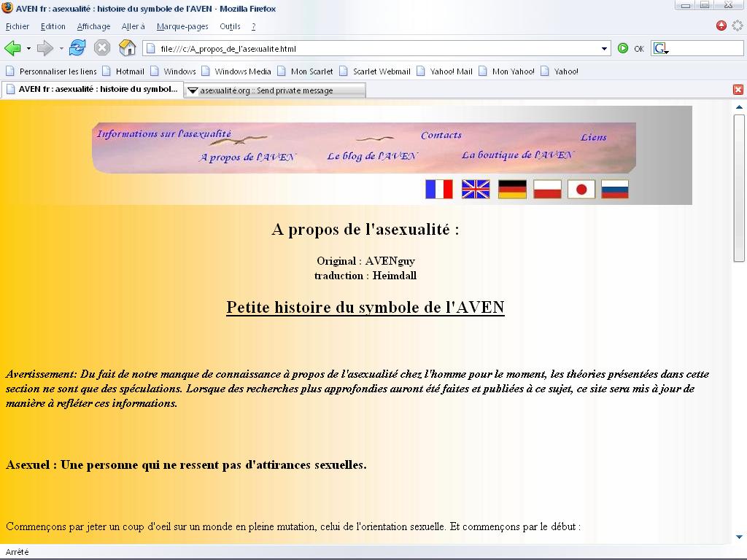Click the Petite histoire du symbole de l'AVEN heading

[365, 307]
